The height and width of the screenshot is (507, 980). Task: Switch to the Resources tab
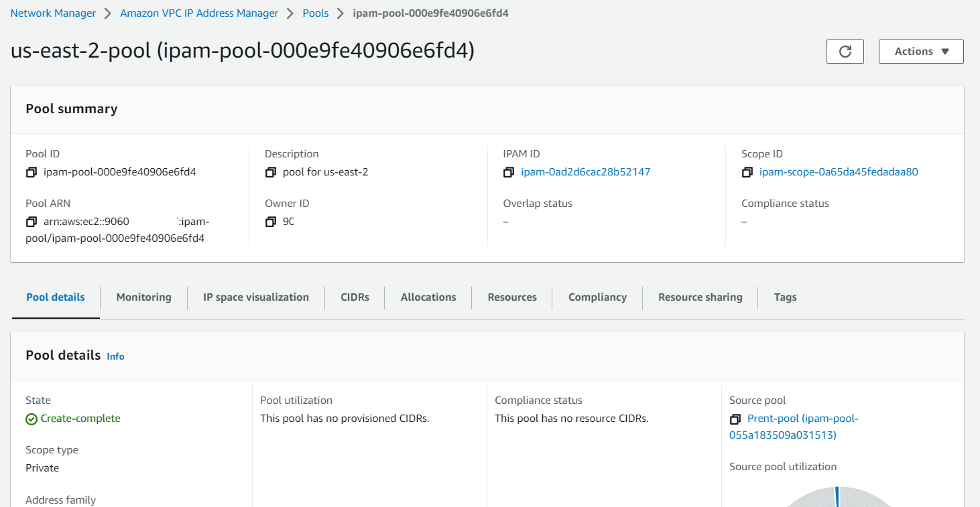[512, 297]
